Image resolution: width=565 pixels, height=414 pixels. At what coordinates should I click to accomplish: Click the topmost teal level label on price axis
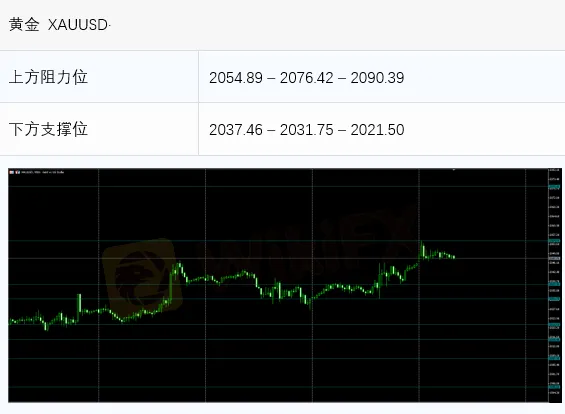[x=554, y=187]
